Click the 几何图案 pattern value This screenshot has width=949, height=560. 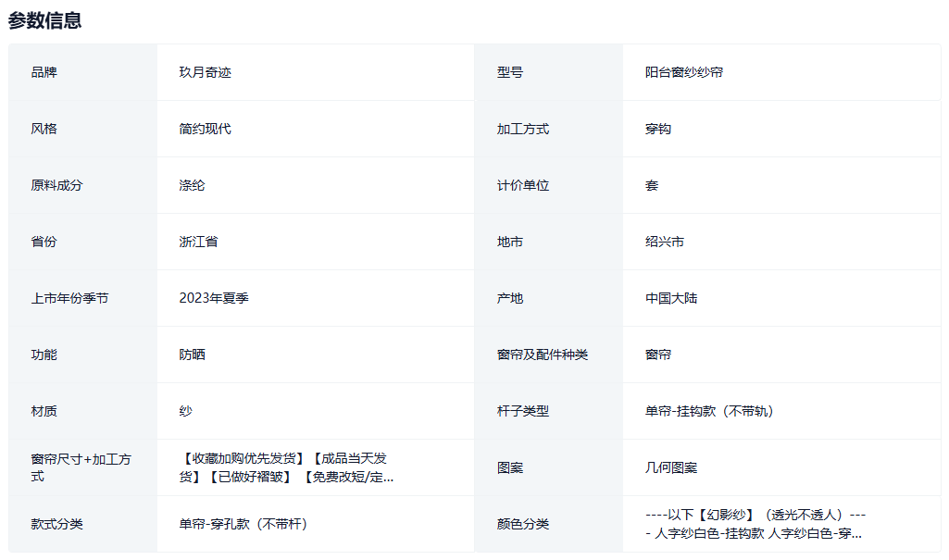[x=670, y=467]
